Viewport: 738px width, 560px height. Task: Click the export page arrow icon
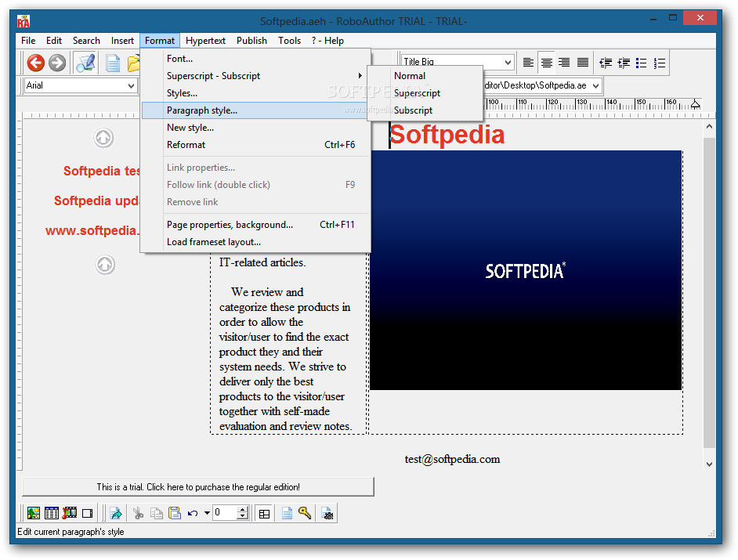click(116, 513)
